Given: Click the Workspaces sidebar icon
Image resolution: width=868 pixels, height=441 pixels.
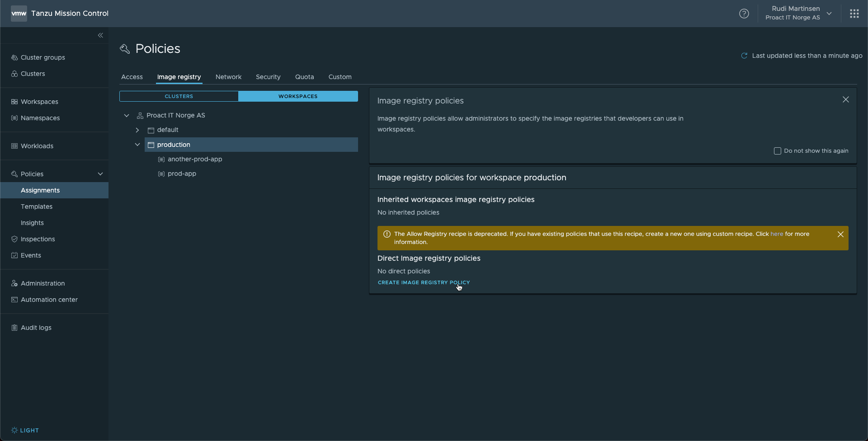Looking at the screenshot, I should [14, 102].
